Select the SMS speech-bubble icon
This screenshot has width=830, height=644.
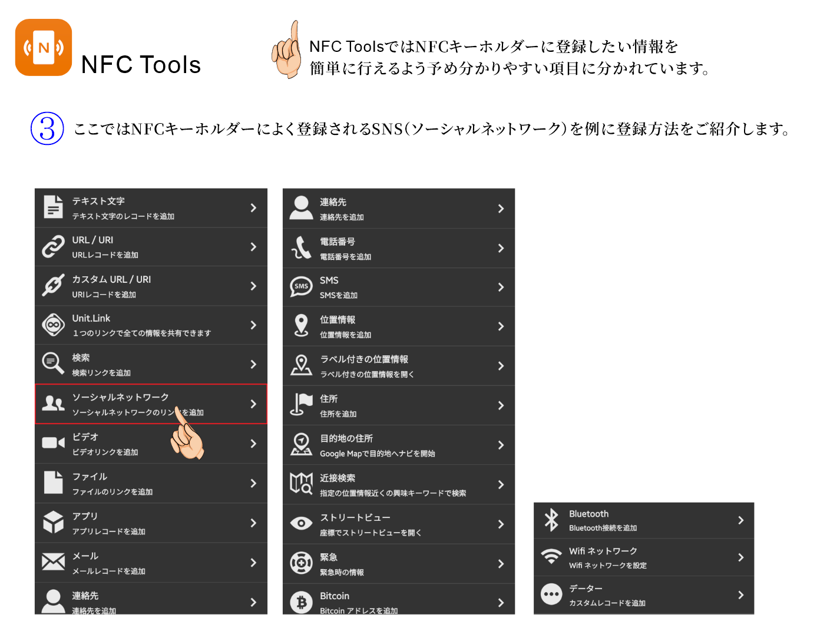pos(301,286)
